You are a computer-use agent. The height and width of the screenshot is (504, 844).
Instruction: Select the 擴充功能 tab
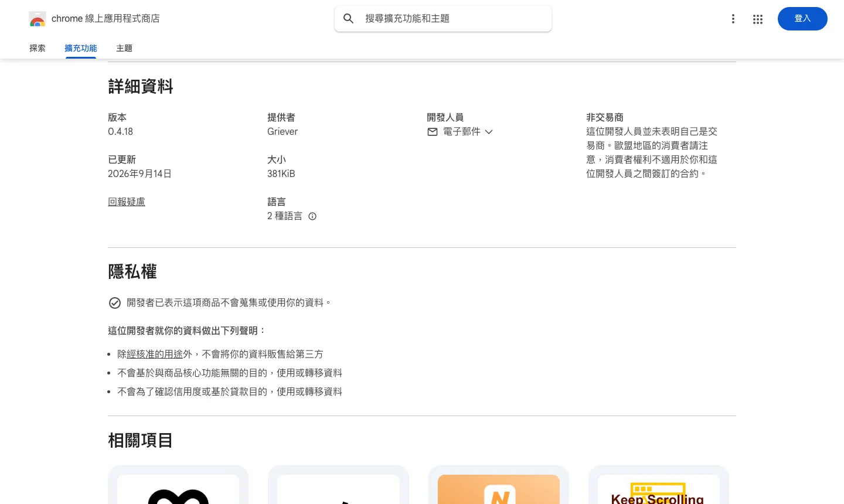81,48
